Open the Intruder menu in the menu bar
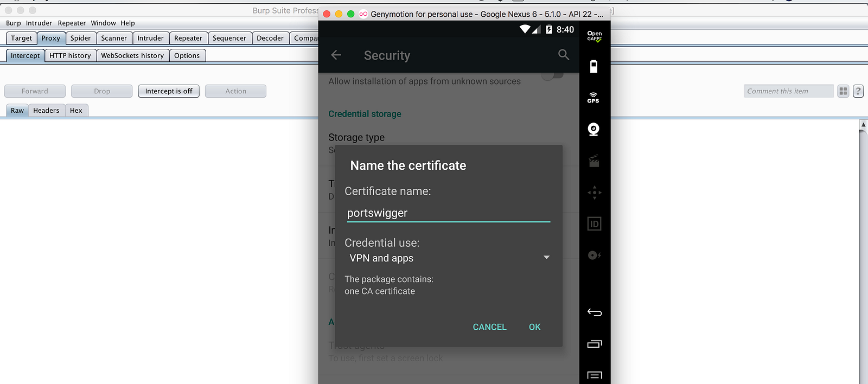Image resolution: width=868 pixels, height=384 pixels. (39, 23)
